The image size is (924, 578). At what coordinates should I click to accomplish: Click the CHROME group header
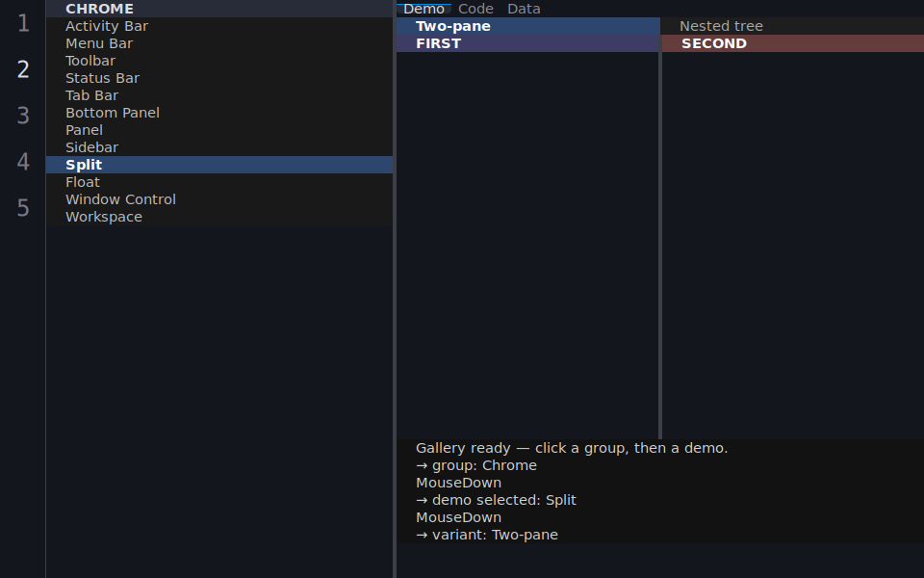[219, 9]
